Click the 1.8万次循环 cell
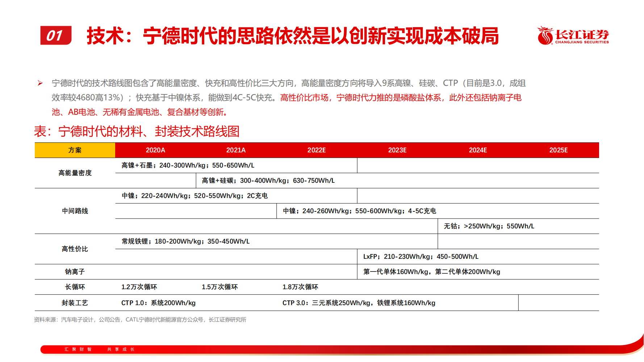This screenshot has height=362, width=644. coord(300,287)
